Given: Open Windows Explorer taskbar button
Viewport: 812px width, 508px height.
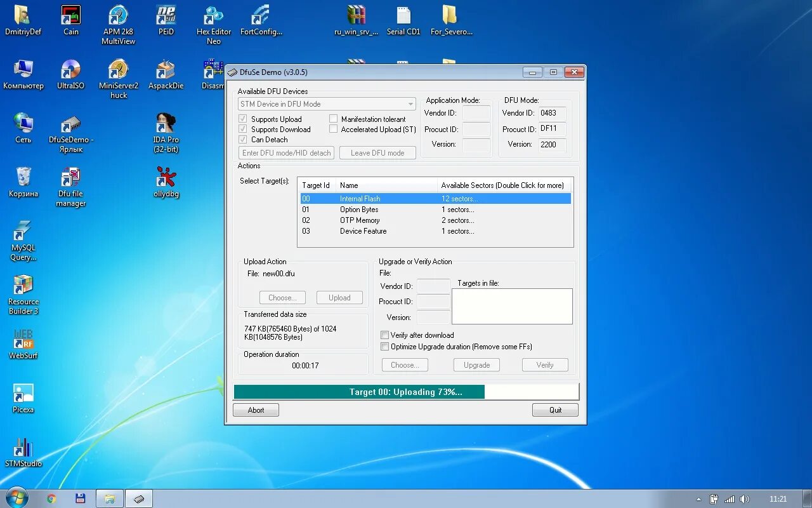Looking at the screenshot, I should tap(109, 498).
